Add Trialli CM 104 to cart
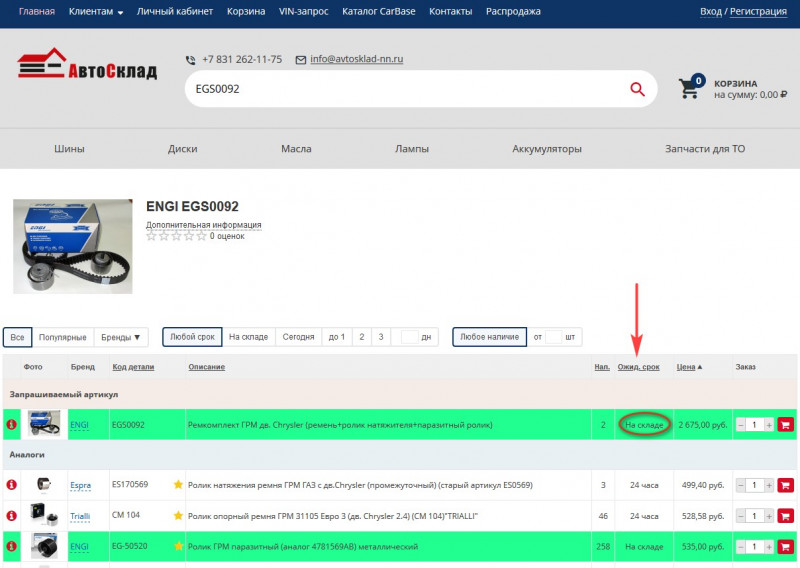800x568 pixels. (786, 516)
